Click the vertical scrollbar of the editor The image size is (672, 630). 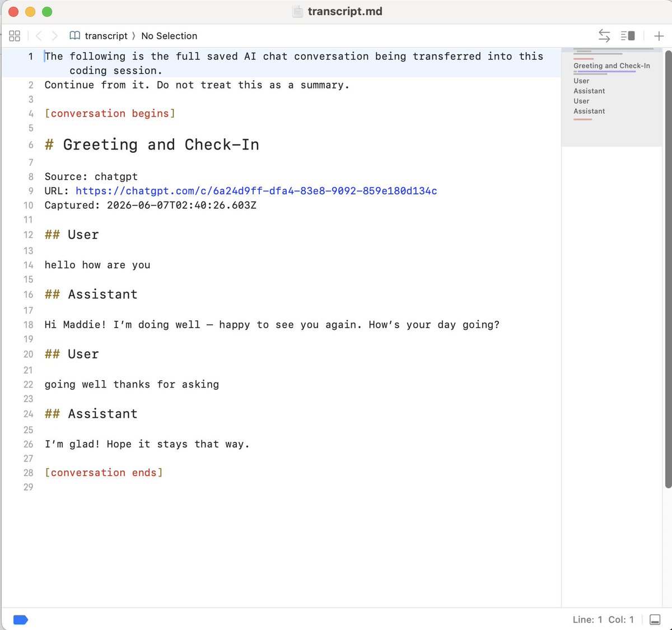[x=668, y=269]
